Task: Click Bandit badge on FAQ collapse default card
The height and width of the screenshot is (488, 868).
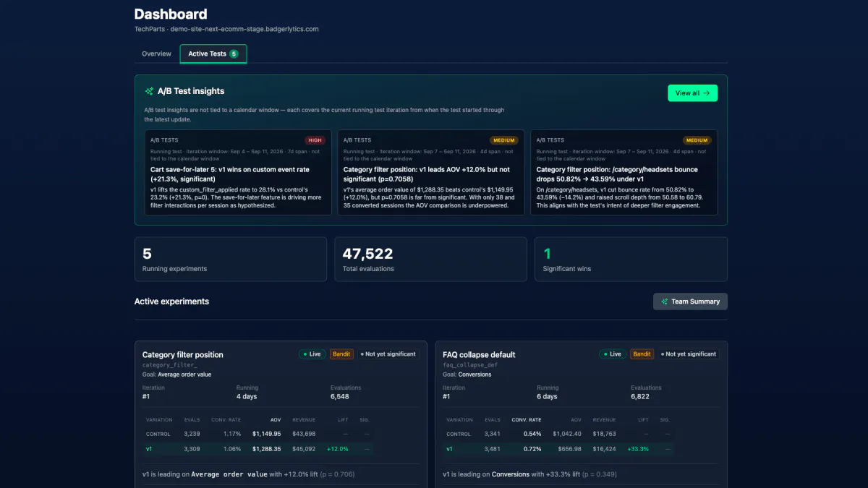Action: click(642, 354)
